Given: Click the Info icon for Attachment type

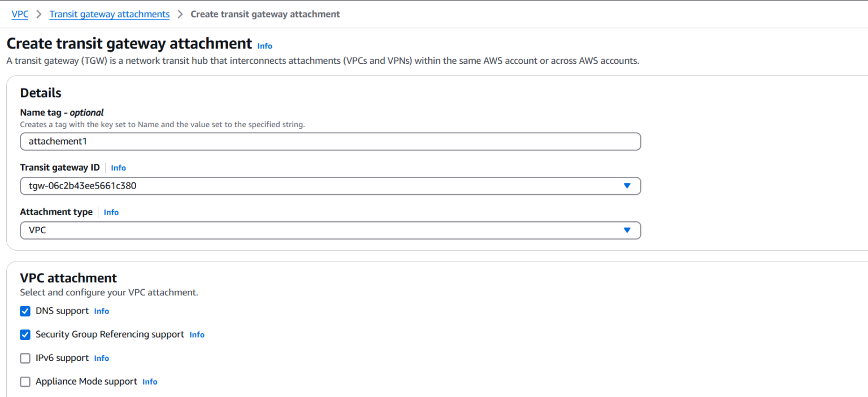Looking at the screenshot, I should [111, 212].
